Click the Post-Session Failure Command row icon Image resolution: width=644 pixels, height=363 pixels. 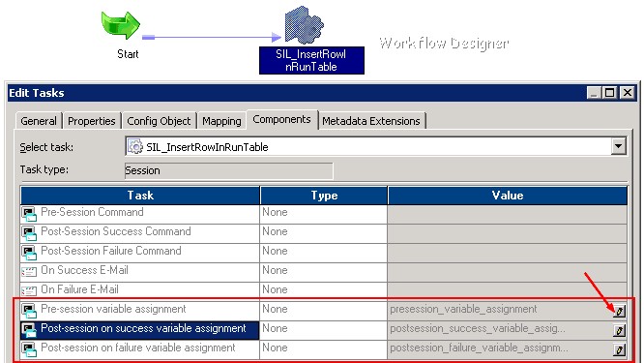pos(29,253)
